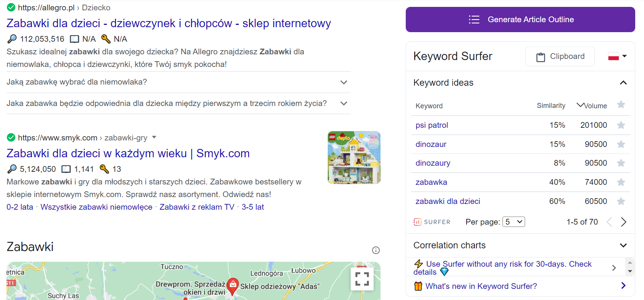Click keyword dinozaur
This screenshot has width=644, height=300.
click(x=431, y=144)
